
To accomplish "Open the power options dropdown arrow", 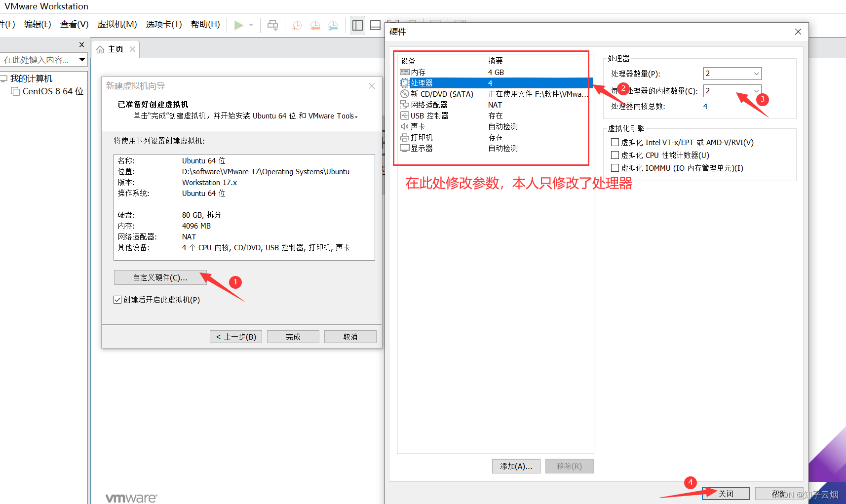I will [x=251, y=25].
